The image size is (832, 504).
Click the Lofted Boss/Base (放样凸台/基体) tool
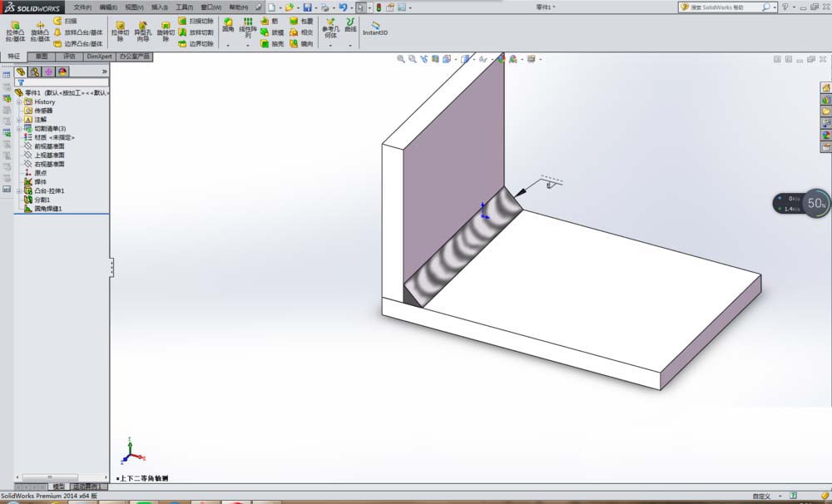pos(78,32)
